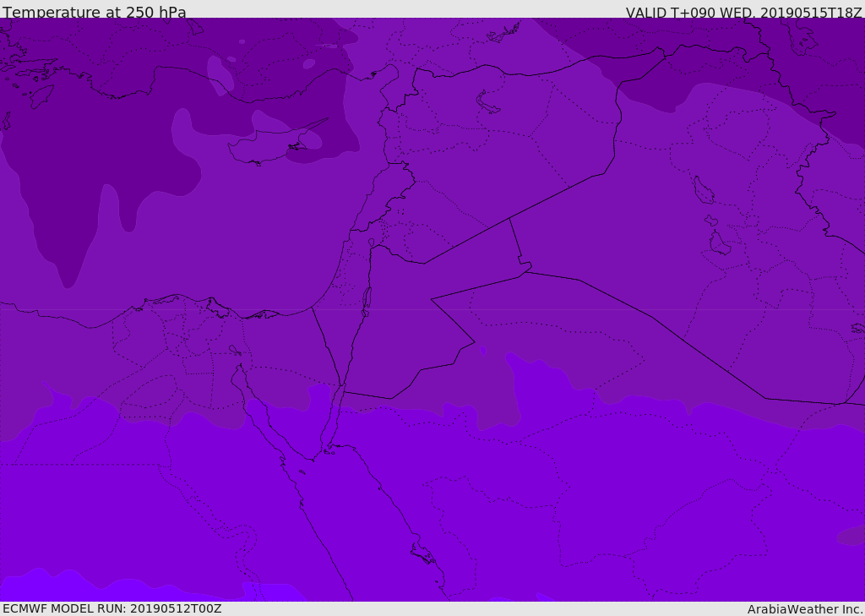Screen dimensions: 865x616
Task: Click the ECMWF MODEL RUN label
Action: pyautogui.click(x=112, y=608)
